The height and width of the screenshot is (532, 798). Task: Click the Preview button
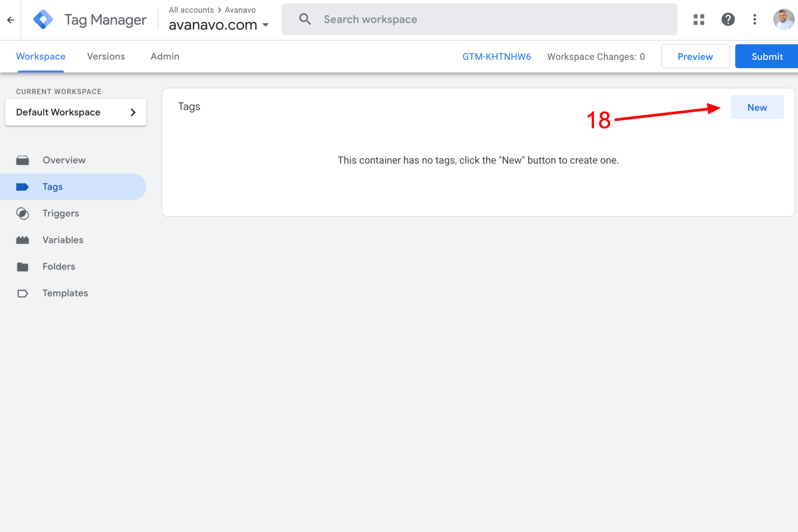pyautogui.click(x=695, y=57)
